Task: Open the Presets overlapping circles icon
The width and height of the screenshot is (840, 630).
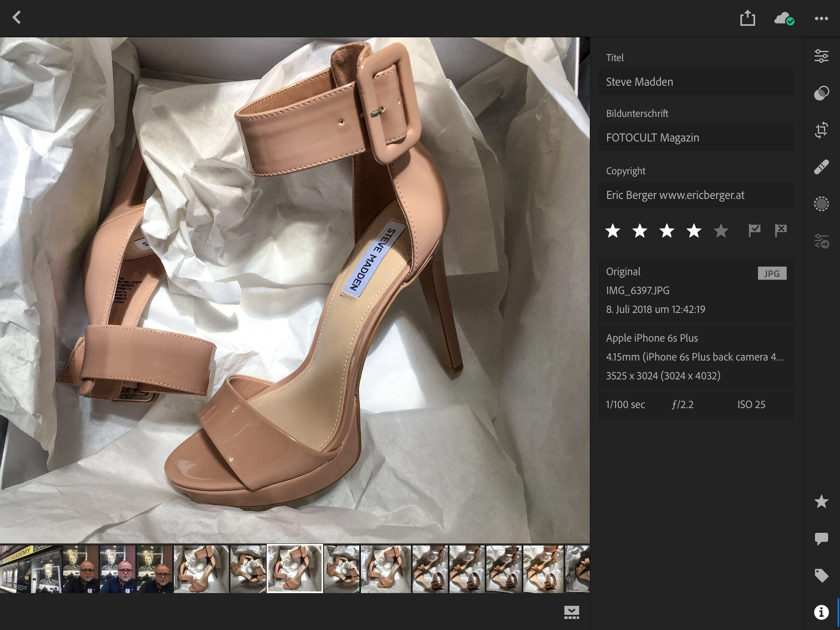Action: [x=821, y=93]
